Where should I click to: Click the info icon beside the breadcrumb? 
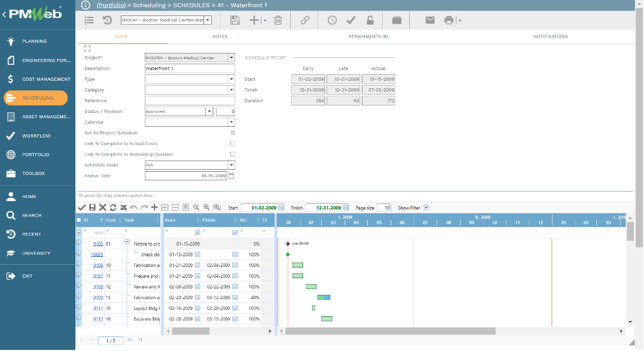(x=86, y=5)
